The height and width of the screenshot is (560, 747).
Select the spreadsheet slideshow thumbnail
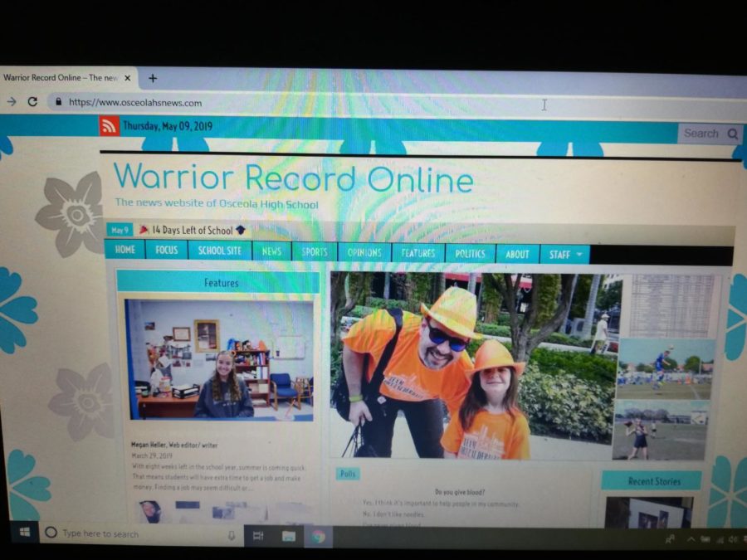point(671,305)
